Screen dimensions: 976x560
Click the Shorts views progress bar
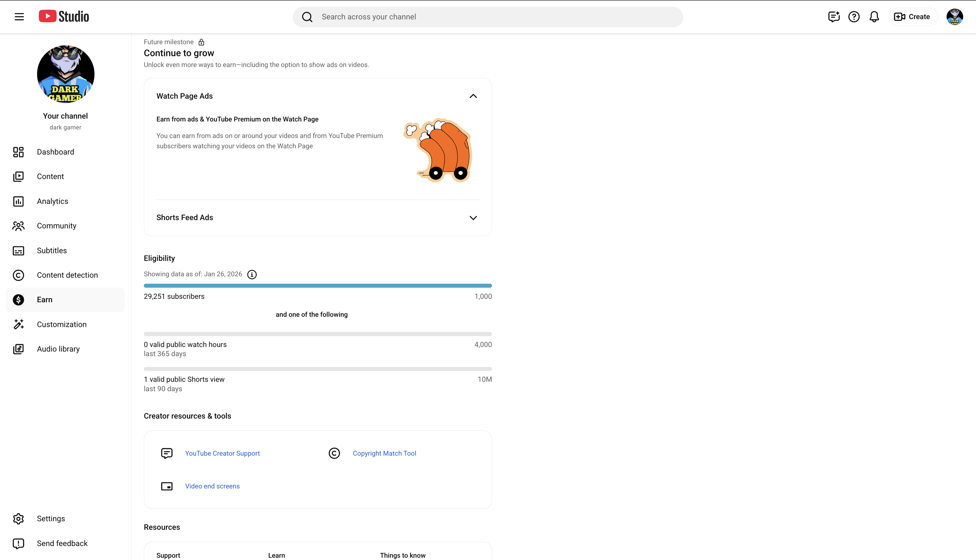coord(318,369)
